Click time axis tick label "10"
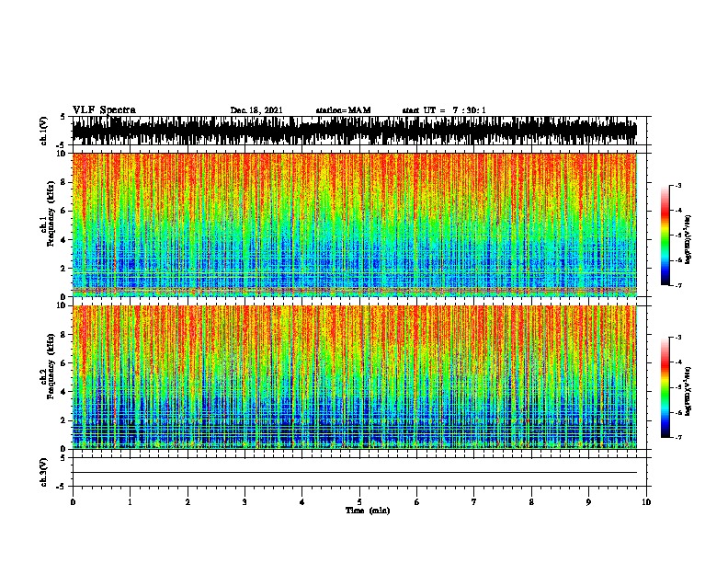 tap(646, 502)
